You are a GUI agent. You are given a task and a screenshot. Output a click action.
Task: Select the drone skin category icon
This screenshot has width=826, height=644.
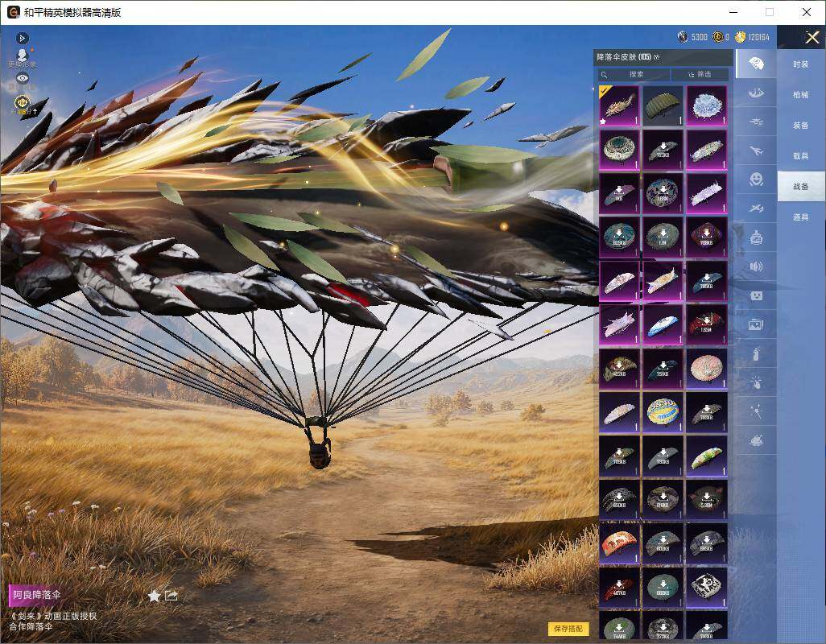[756, 122]
